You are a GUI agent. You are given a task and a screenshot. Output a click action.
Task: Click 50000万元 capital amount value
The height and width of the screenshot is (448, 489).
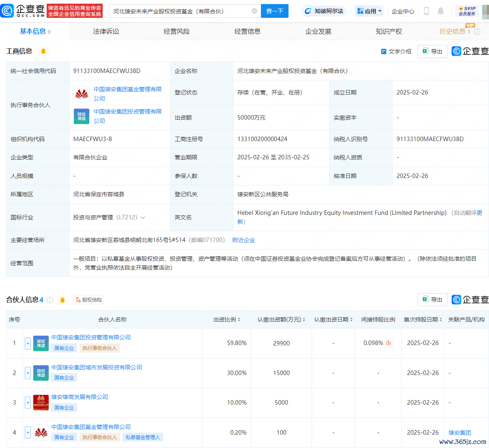pyautogui.click(x=251, y=118)
